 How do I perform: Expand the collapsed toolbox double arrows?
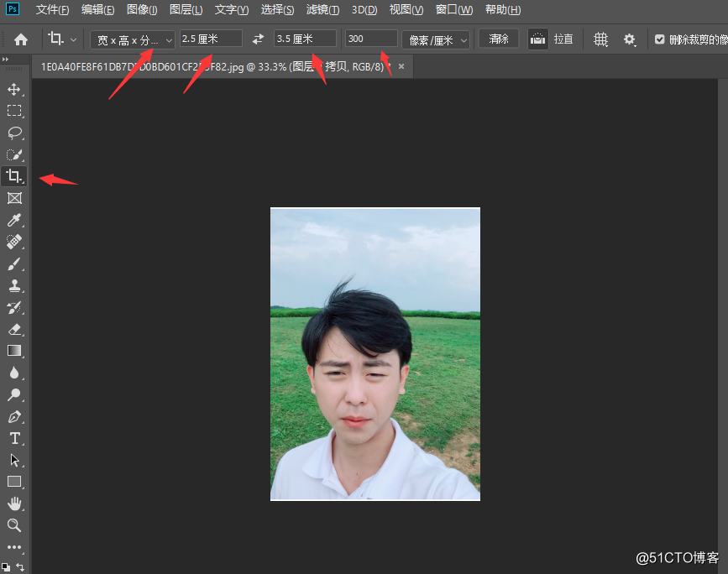5,60
